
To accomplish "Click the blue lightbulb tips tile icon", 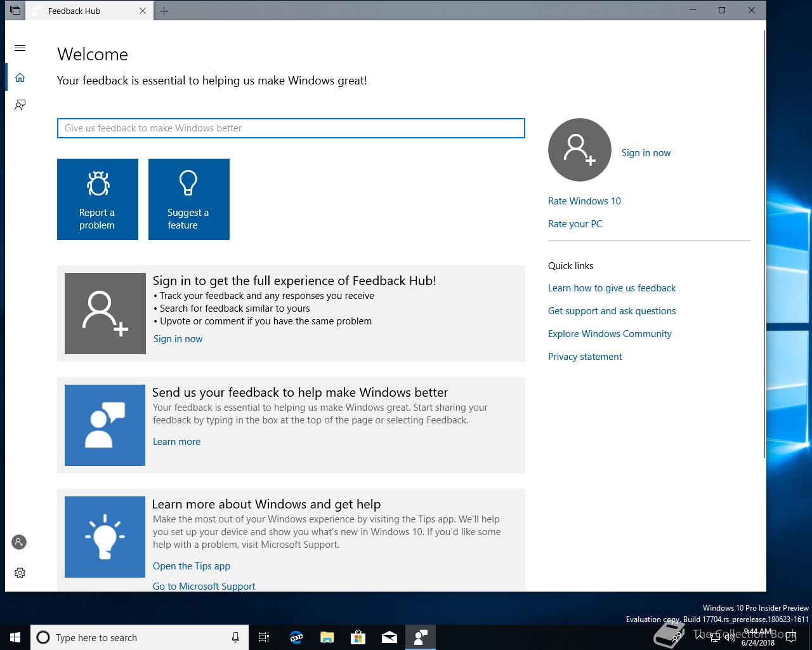I will pos(105,537).
